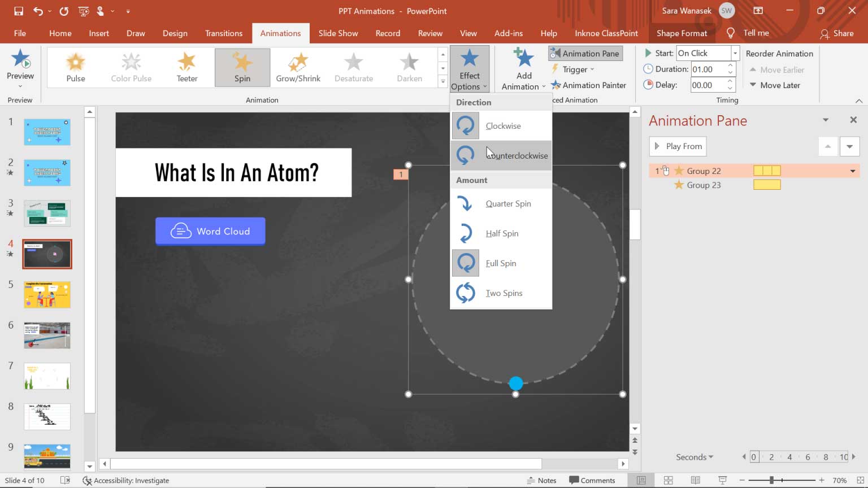Choose the Teeter animation
Screen dimensions: 868x488
(186, 67)
